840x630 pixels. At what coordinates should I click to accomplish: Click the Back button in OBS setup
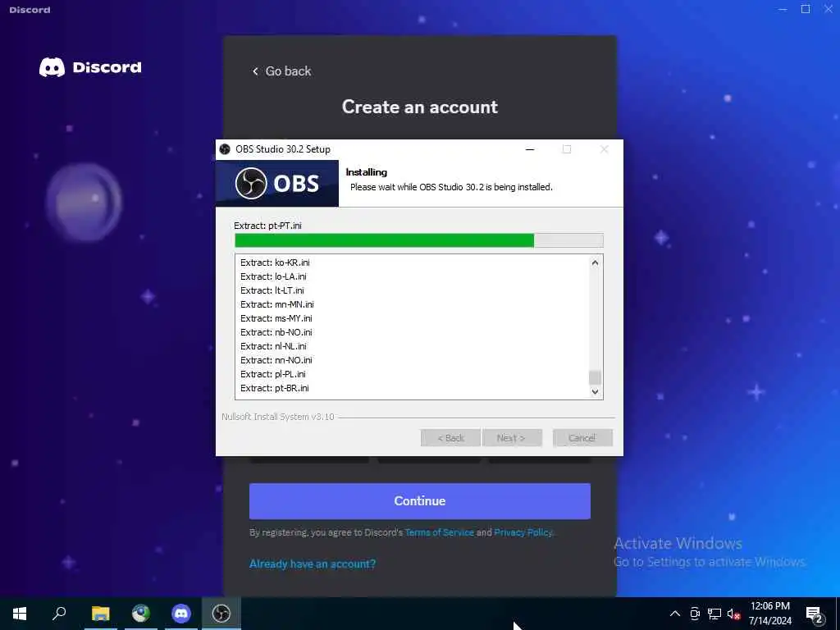point(450,438)
